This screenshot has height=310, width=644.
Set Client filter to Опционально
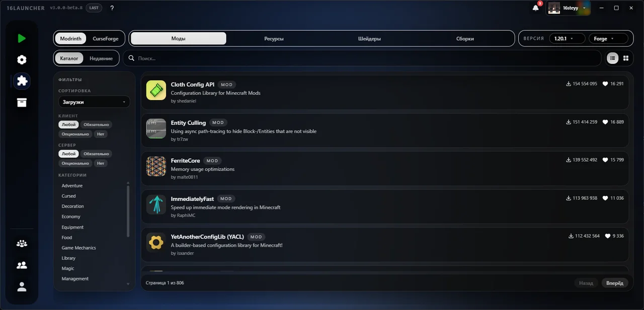pos(75,134)
